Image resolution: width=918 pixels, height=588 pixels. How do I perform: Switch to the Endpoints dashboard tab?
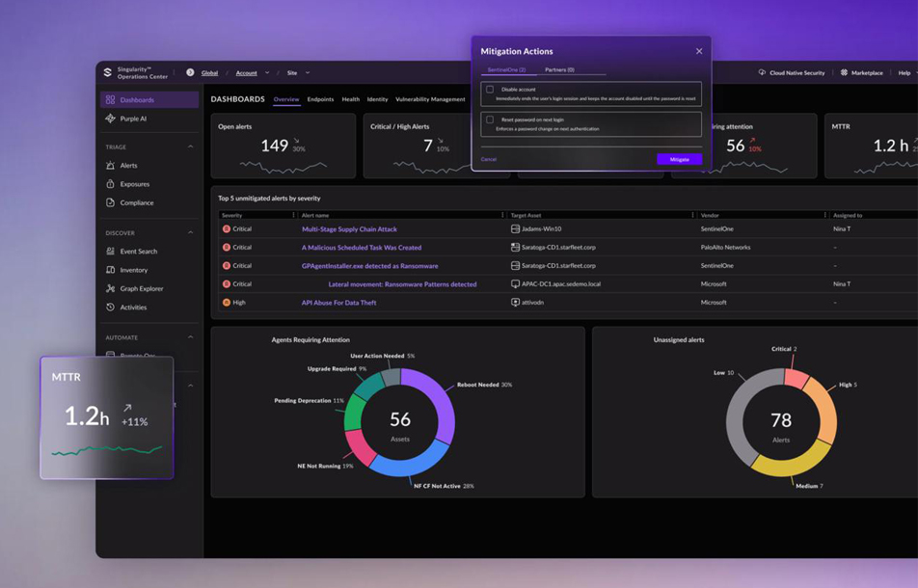click(320, 99)
